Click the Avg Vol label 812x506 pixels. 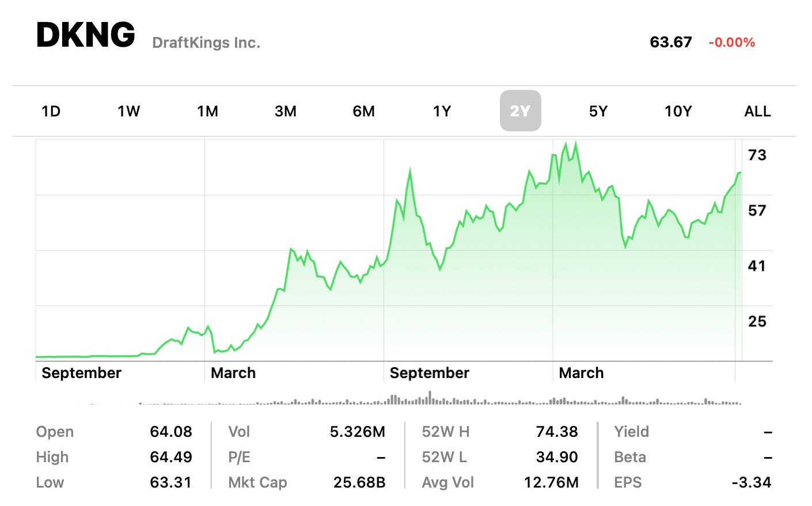click(x=447, y=482)
